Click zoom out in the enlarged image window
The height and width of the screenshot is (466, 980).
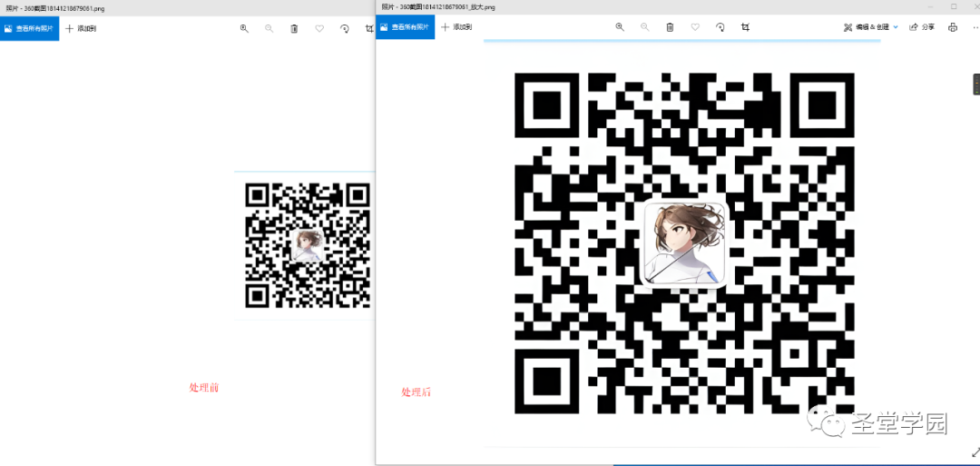[645, 27]
